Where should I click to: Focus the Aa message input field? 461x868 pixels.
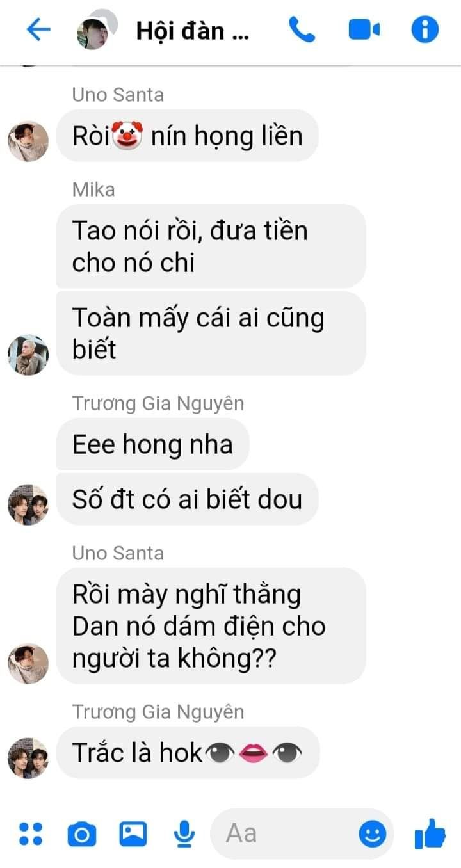pyautogui.click(x=302, y=833)
